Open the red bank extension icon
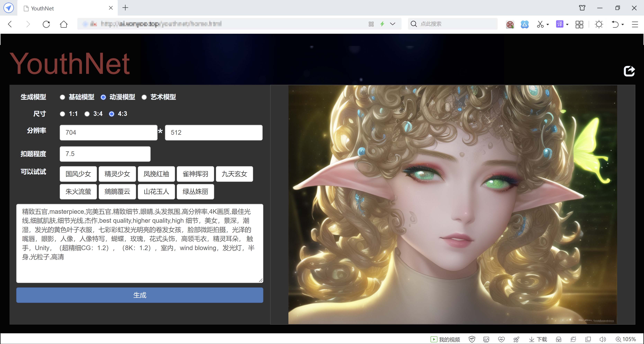 point(510,24)
